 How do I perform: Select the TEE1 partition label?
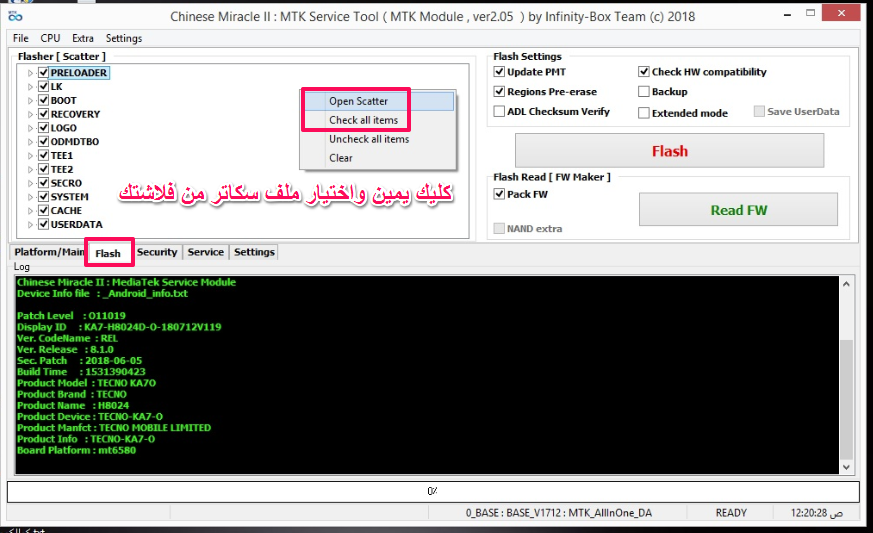62,156
